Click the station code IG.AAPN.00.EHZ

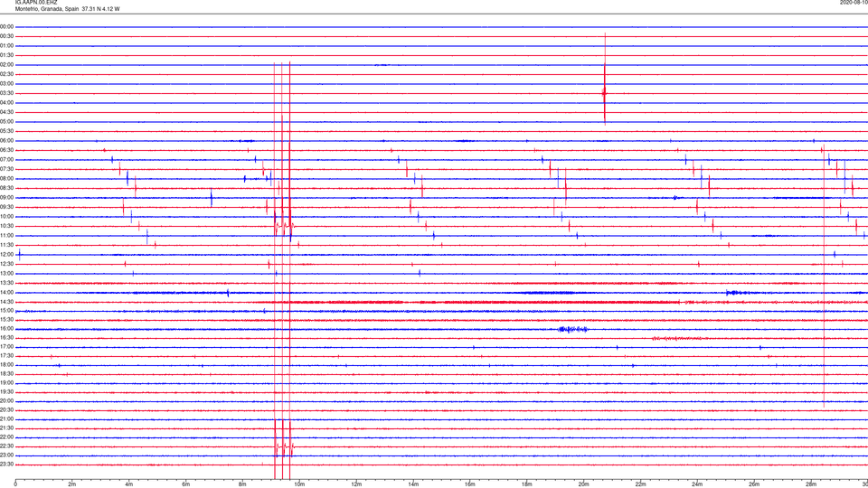point(36,3)
